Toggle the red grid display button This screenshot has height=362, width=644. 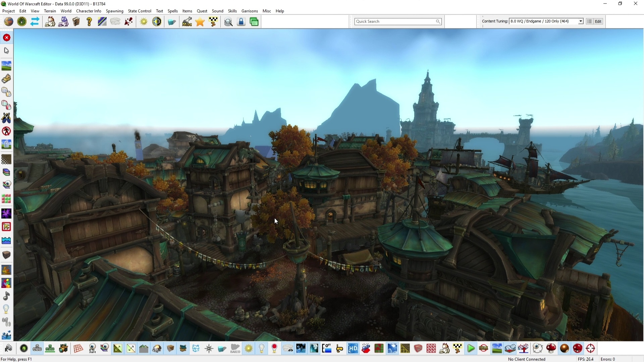tap(78, 349)
